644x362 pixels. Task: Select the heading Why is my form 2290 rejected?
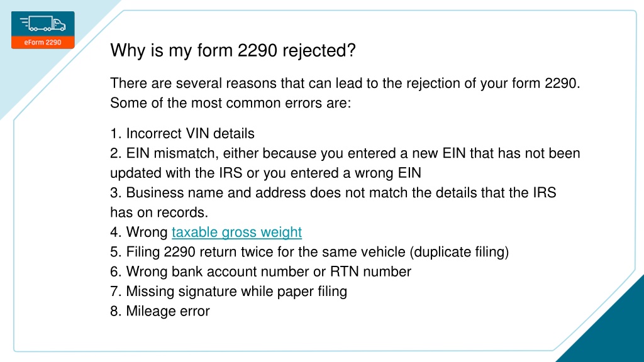[x=233, y=50]
